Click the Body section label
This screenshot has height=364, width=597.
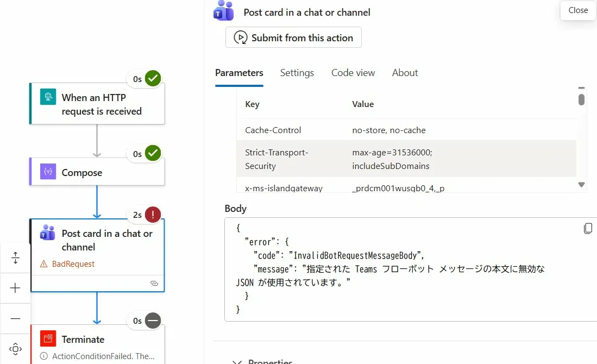pos(235,209)
